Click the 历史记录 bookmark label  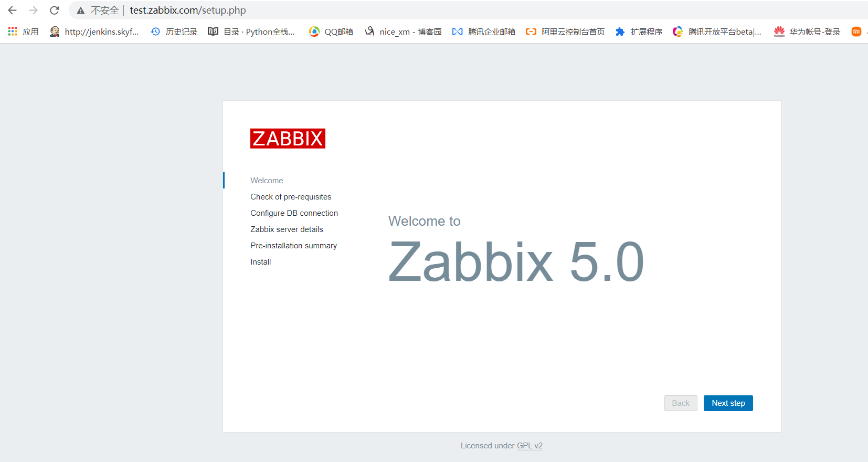[x=182, y=31]
